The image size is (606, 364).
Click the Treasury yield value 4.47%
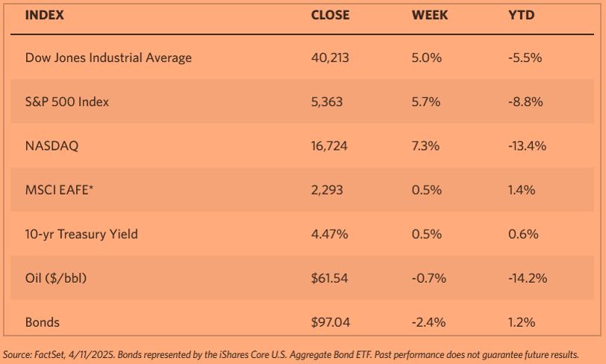pos(329,234)
